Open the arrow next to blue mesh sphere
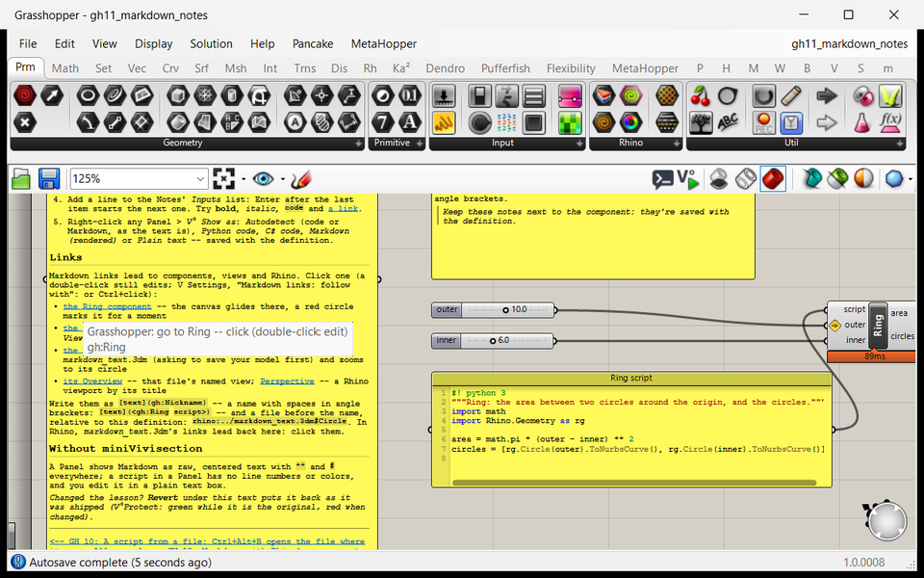Screen dimensions: 924x578 911,179
